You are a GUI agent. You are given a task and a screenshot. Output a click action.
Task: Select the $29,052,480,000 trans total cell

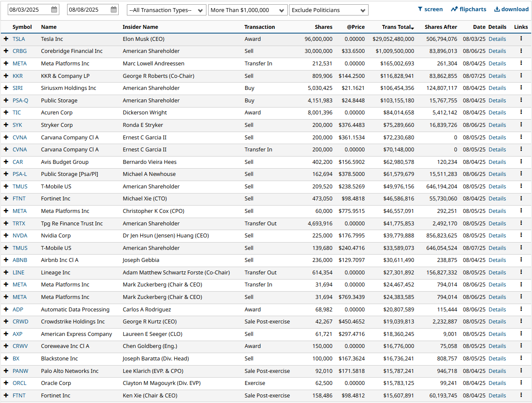click(393, 39)
